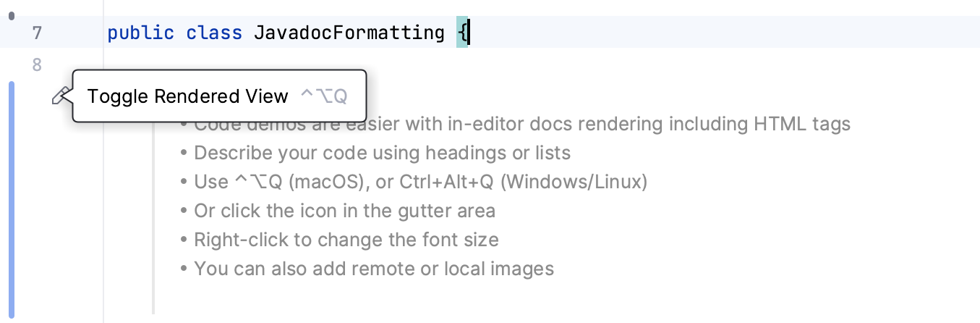Screen dimensions: 980x323
Task: Click "You can also add remote or local images"
Action: coord(373,269)
